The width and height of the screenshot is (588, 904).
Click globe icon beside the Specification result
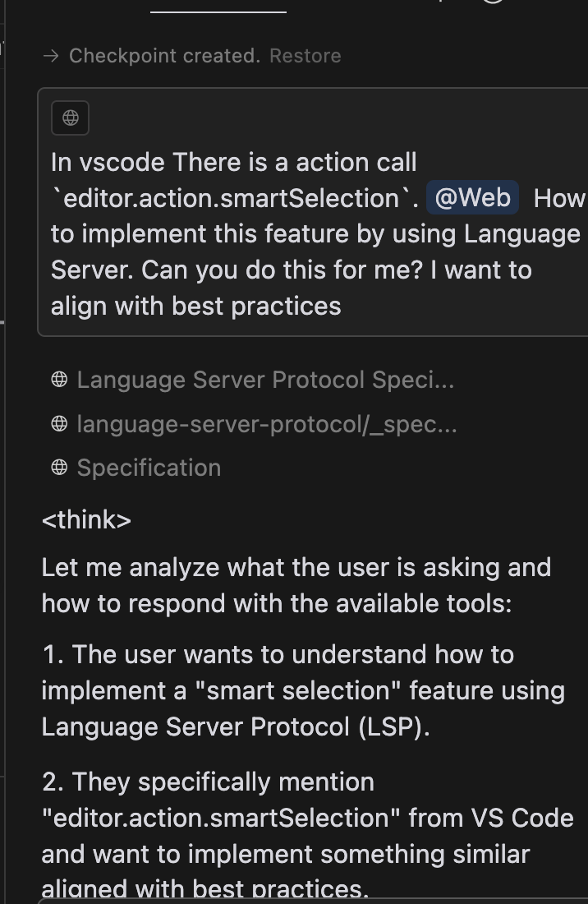coord(59,468)
